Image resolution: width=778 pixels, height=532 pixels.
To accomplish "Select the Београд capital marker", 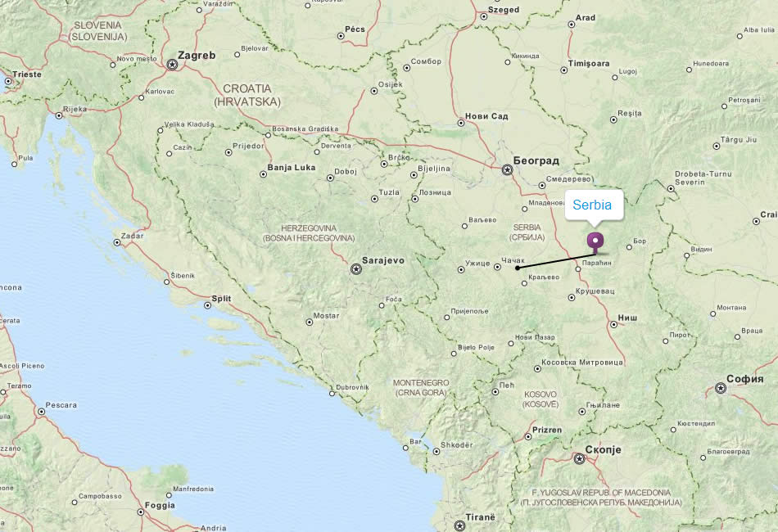I will point(507,170).
